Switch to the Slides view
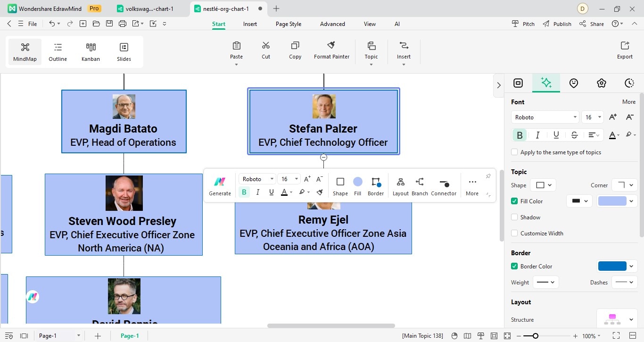The width and height of the screenshot is (644, 342). (x=124, y=52)
